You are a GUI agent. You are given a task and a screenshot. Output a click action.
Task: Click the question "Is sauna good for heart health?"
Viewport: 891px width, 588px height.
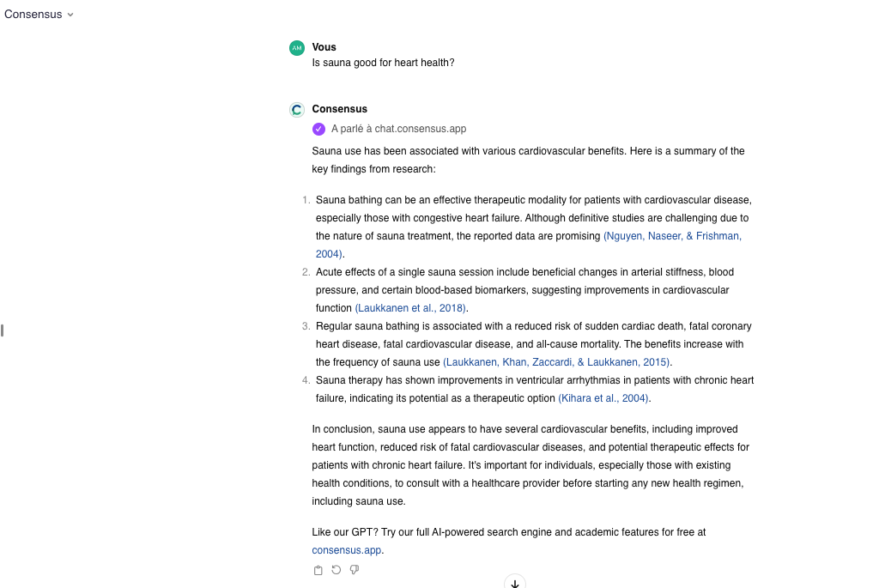coord(383,63)
